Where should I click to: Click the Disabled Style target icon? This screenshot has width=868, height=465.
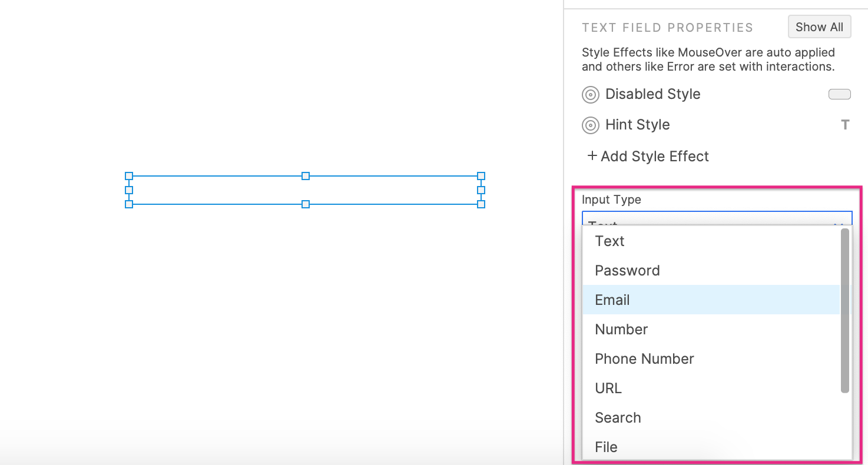point(590,94)
